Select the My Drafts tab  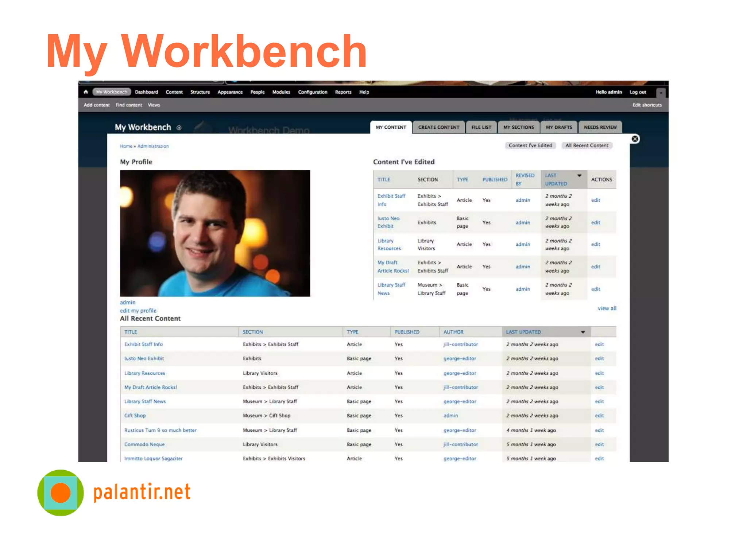click(x=559, y=127)
